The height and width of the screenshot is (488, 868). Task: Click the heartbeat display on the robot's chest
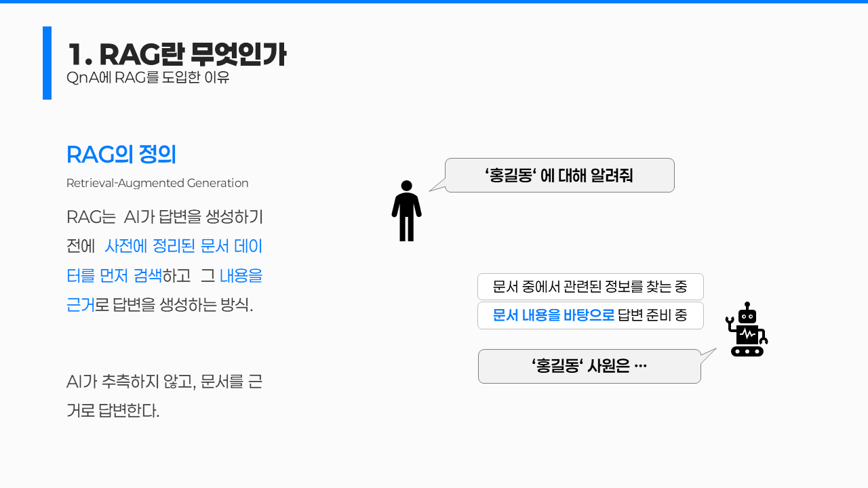click(747, 334)
